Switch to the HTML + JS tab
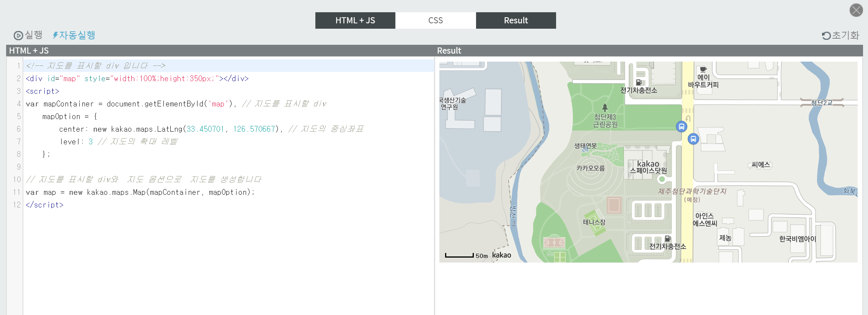Screen dimensions: 868x315 [355, 20]
